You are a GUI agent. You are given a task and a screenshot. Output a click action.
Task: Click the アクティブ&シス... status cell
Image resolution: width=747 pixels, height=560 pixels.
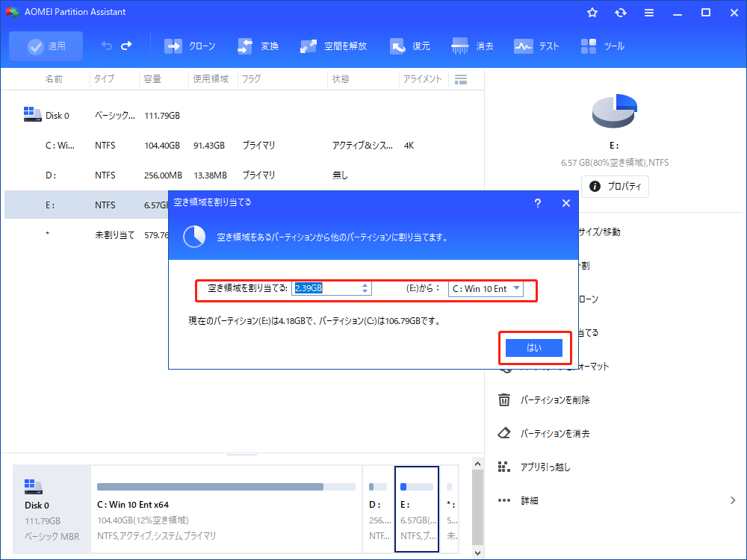[x=362, y=146]
